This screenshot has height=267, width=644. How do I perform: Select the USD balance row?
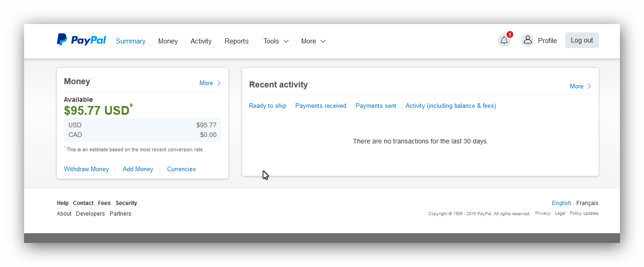[x=143, y=125]
